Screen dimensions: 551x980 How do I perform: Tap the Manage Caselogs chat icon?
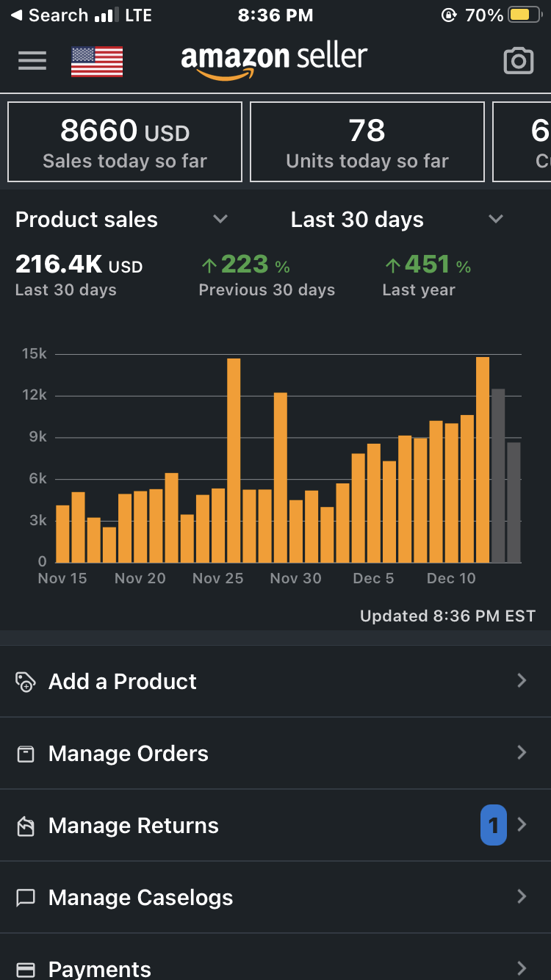pos(26,898)
